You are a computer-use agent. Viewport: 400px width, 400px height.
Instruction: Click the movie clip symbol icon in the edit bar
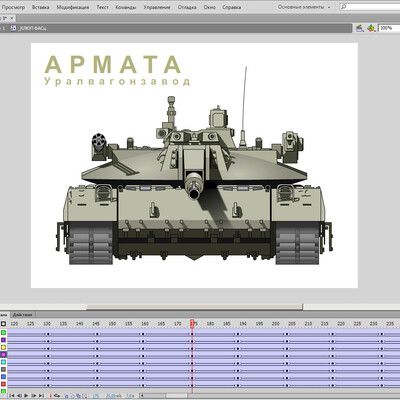tap(13, 28)
